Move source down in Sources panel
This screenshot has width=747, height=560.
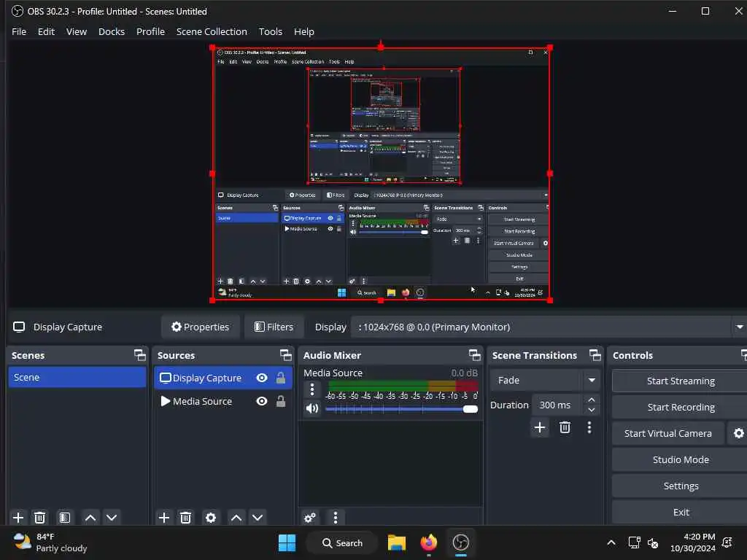258,518
